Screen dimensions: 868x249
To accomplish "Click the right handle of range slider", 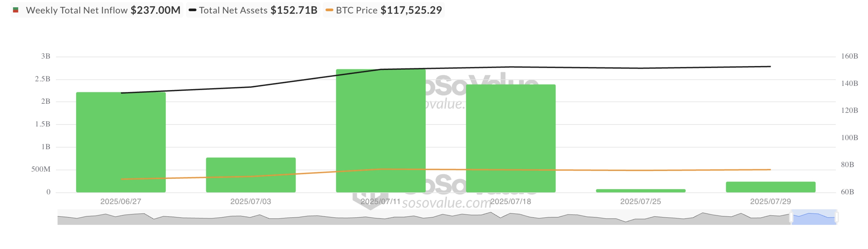I will [836, 217].
